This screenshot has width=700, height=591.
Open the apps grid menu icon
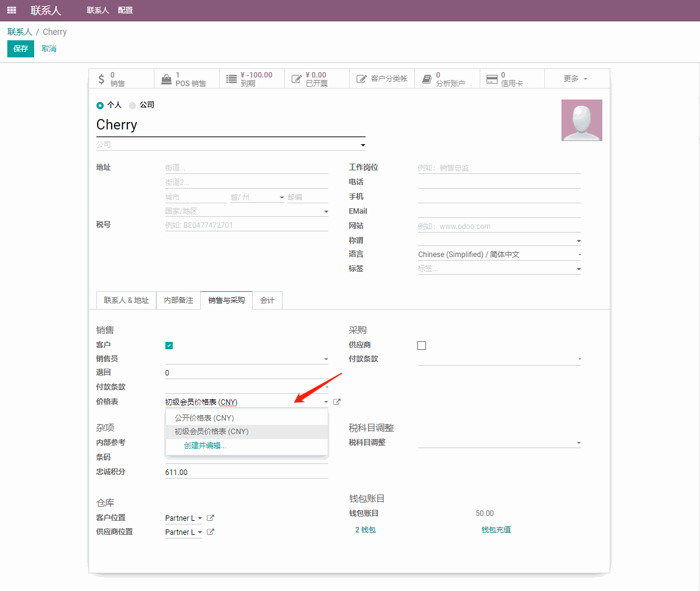click(12, 10)
